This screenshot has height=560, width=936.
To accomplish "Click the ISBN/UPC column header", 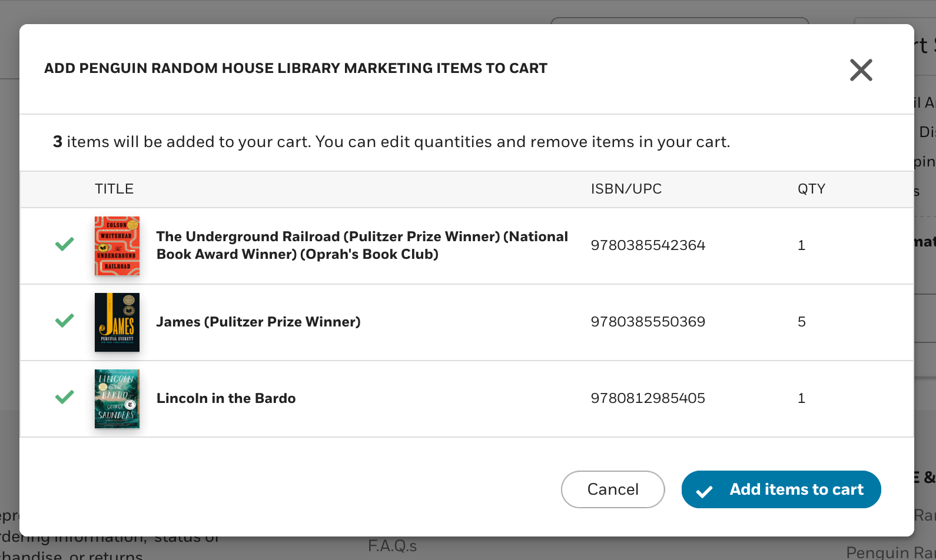I will pyautogui.click(x=626, y=189).
